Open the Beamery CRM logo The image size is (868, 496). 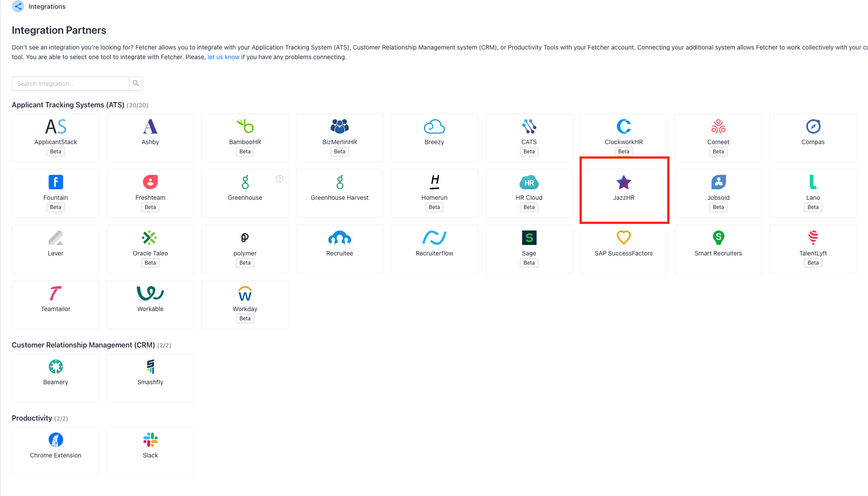(56, 366)
